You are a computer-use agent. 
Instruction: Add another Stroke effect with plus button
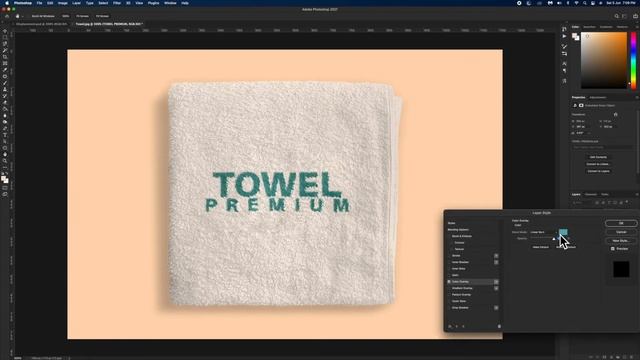[496, 256]
